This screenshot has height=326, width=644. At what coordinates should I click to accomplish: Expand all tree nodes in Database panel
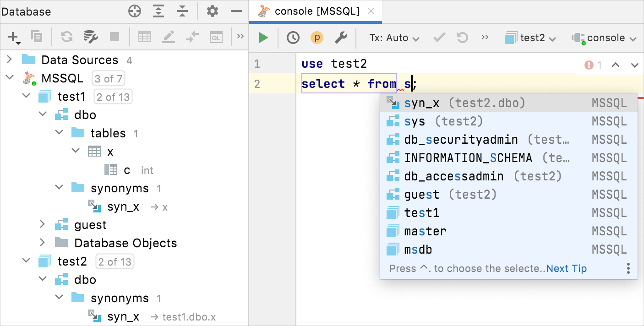click(x=158, y=11)
